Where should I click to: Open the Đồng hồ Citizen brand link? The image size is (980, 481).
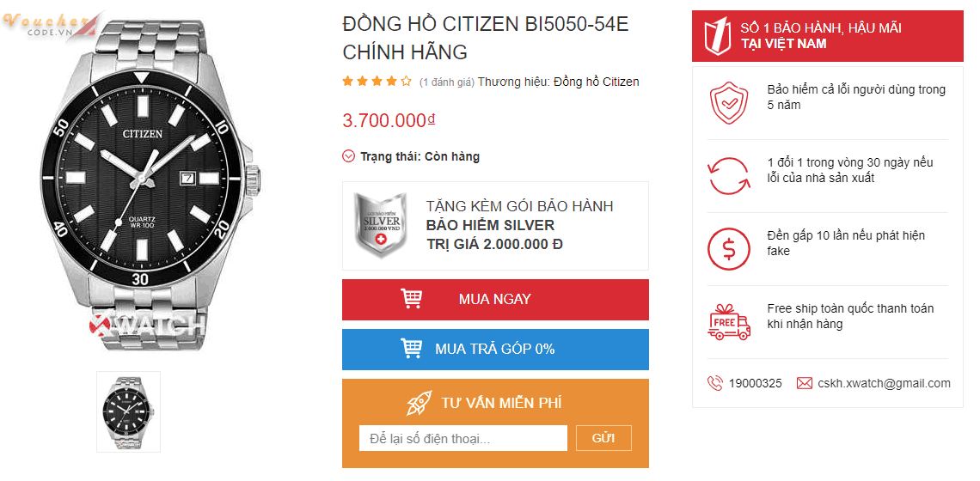(596, 82)
